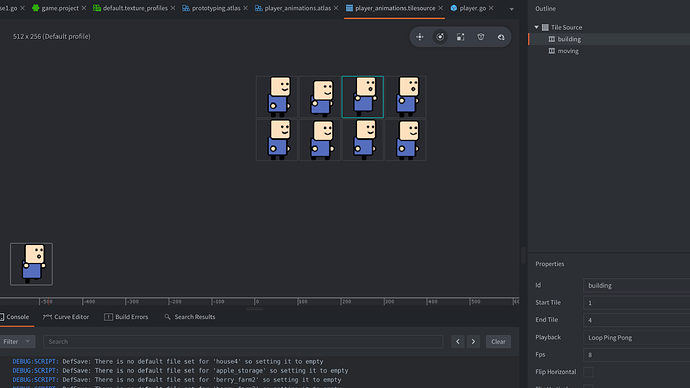Click the 200 mark on the ruler
The width and height of the screenshot is (690, 388).
(x=346, y=302)
